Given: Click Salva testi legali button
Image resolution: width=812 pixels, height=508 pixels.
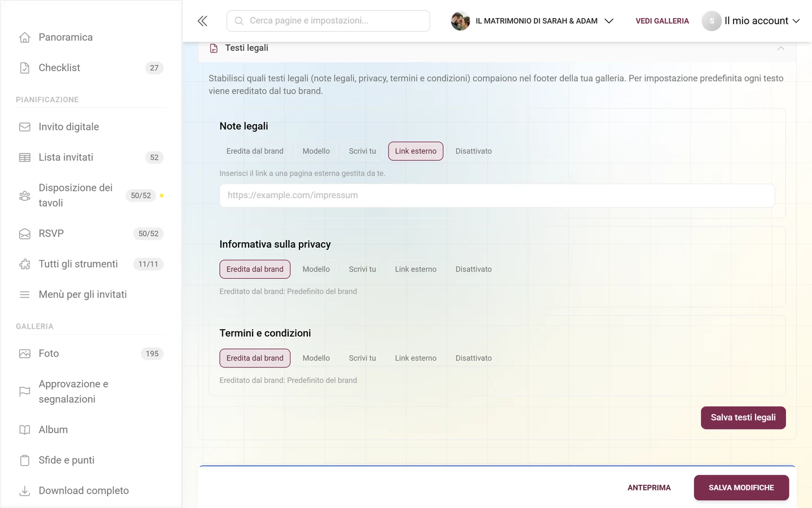Looking at the screenshot, I should 743,418.
